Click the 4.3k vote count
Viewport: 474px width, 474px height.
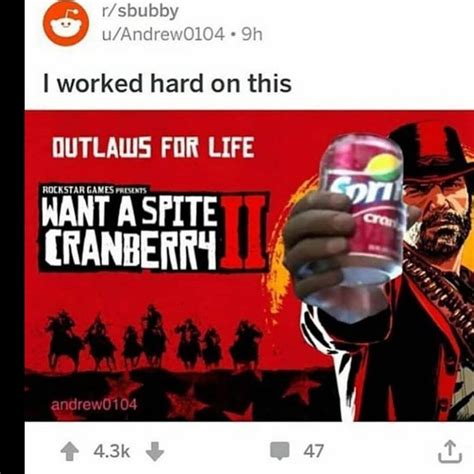[112, 451]
